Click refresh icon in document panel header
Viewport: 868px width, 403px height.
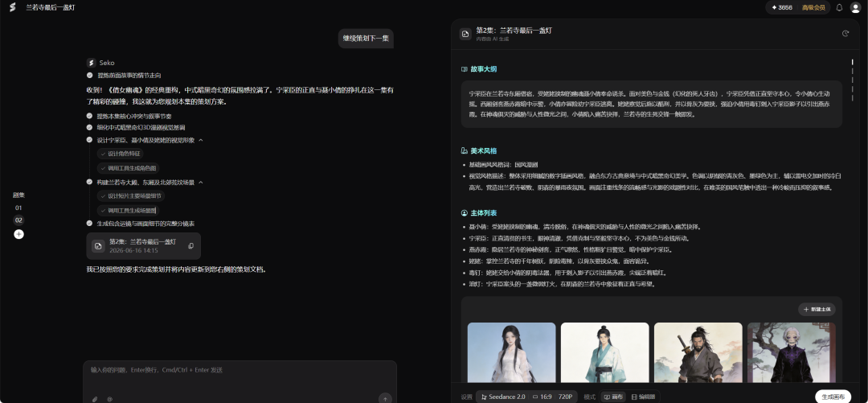coord(845,34)
